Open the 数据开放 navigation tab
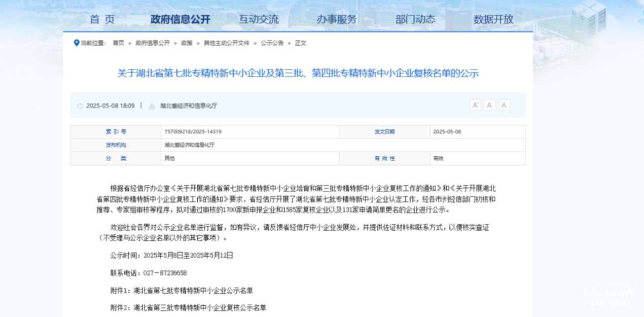This screenshot has height=317, width=644. (x=493, y=20)
